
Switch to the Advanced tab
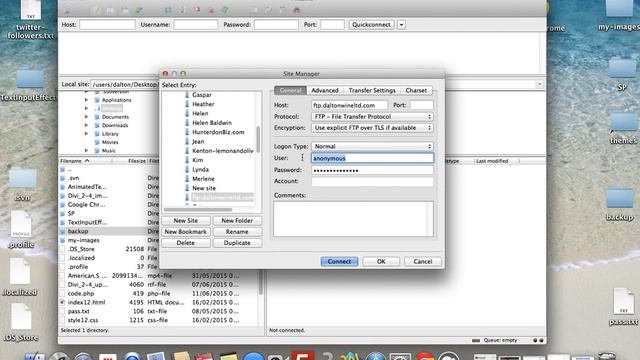pyautogui.click(x=324, y=90)
